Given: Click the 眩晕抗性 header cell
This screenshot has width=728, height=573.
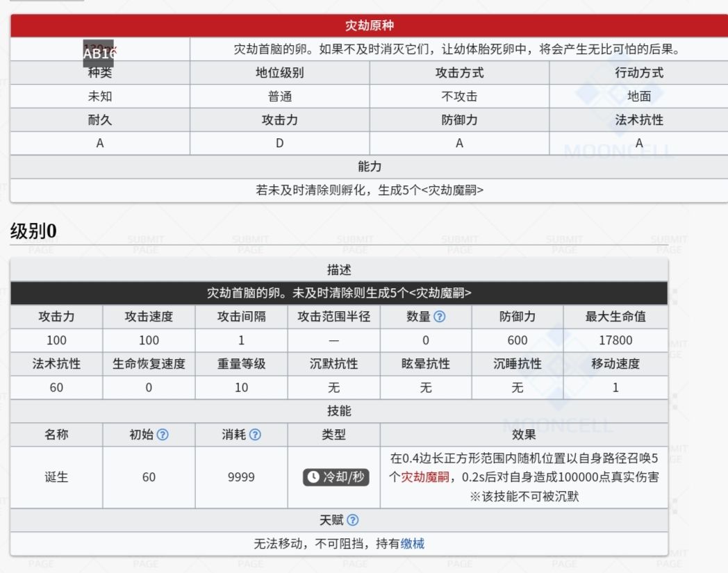Looking at the screenshot, I should point(425,363).
